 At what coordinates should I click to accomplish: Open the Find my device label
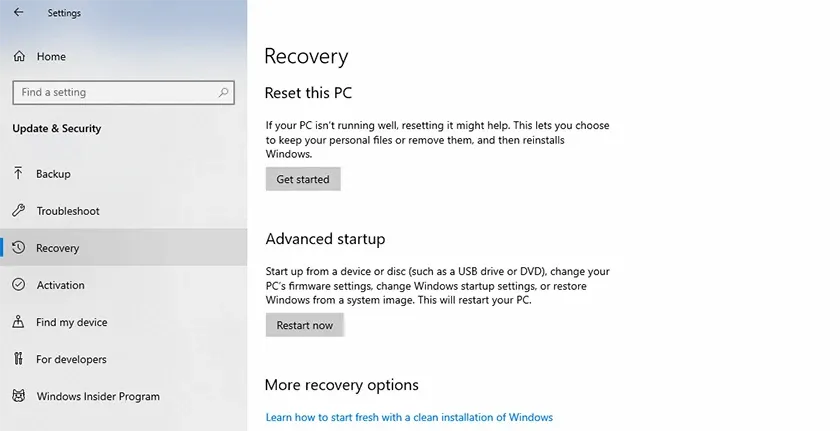[72, 322]
